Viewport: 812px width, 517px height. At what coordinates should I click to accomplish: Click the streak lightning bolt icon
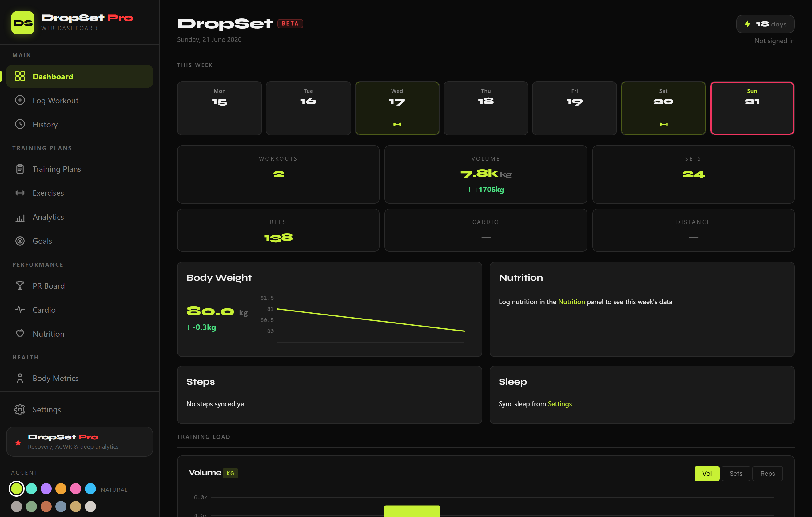(748, 24)
